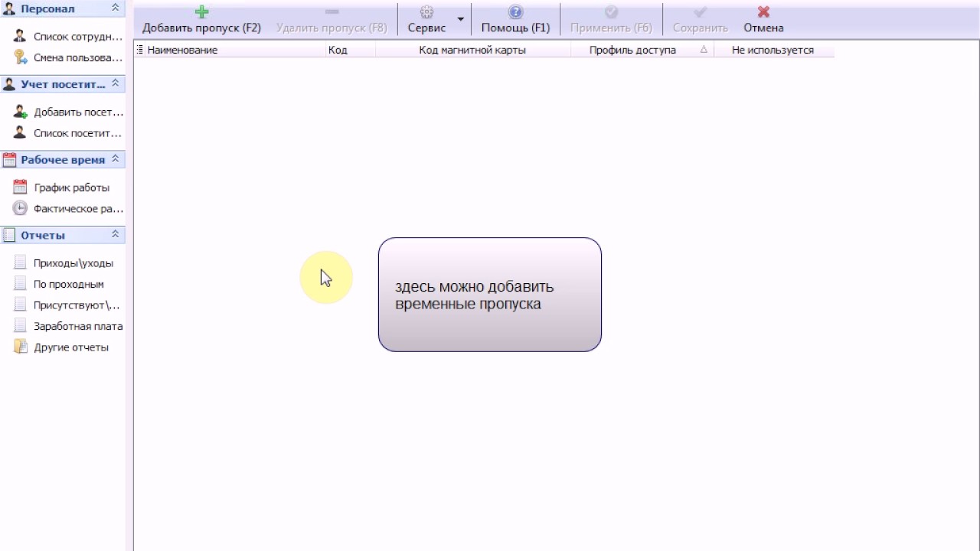Expand the Сервис dropdown arrow

(461, 19)
